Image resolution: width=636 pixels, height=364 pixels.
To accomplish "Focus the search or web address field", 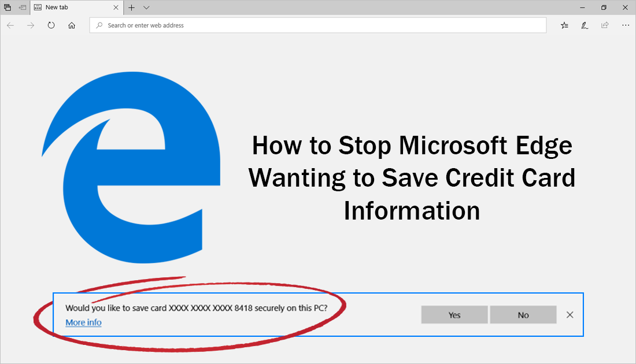I will coord(318,25).
